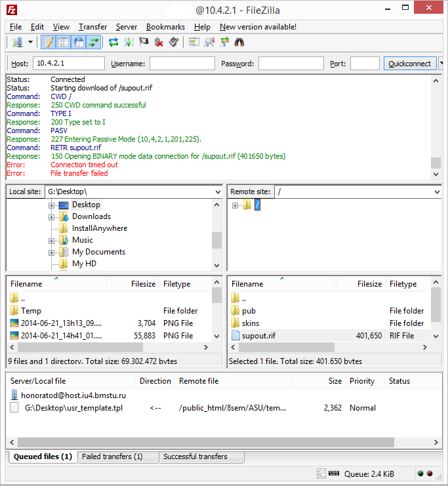
Task: Click the queue Direction column header
Action: (x=155, y=380)
